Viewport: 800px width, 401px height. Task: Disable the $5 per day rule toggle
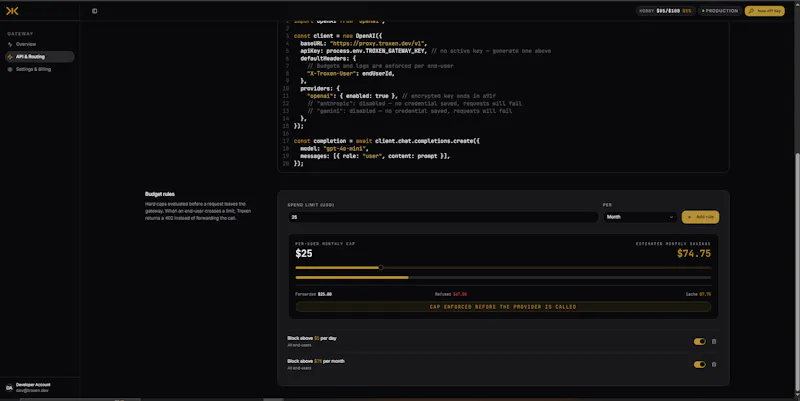pos(699,341)
